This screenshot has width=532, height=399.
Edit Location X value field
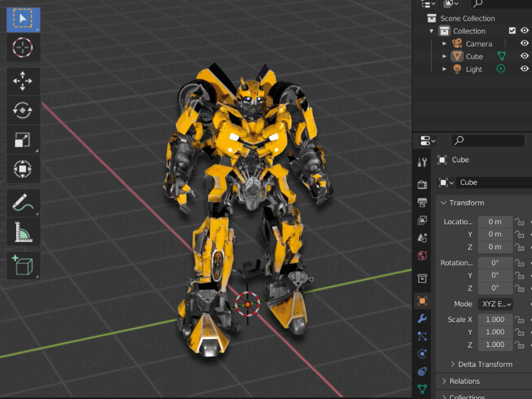point(495,222)
